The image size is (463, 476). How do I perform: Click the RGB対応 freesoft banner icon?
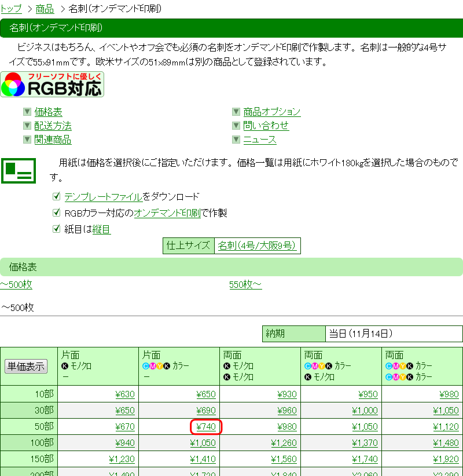(52, 85)
